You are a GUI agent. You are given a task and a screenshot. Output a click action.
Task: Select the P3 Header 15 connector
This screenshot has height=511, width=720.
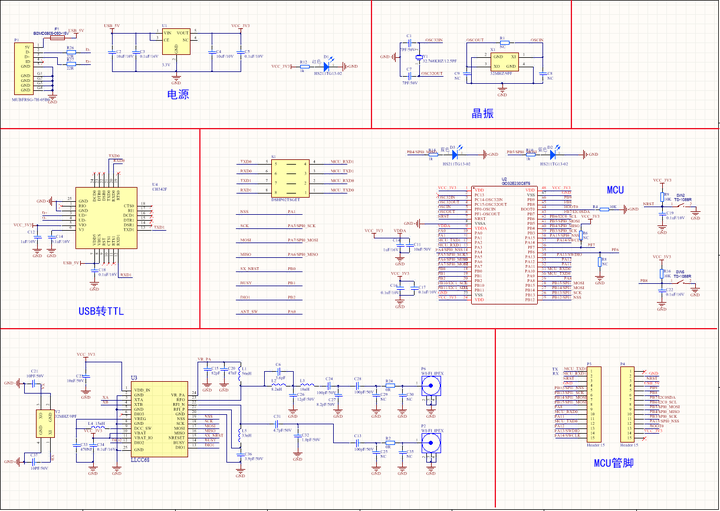coord(593,404)
